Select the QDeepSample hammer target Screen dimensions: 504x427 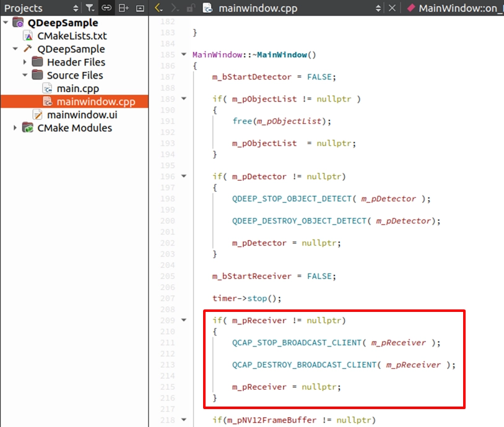pyautogui.click(x=71, y=49)
